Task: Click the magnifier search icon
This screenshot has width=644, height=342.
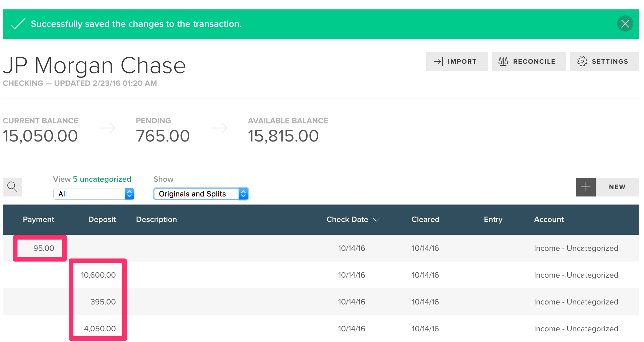Action: (12, 187)
